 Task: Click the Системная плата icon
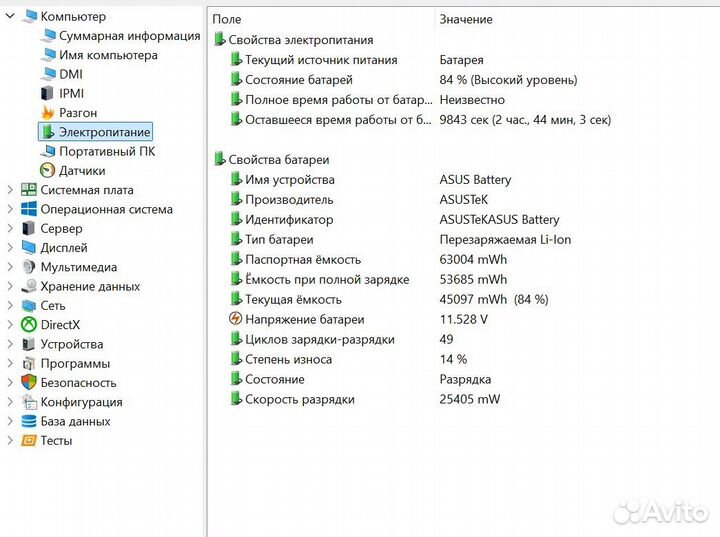29,190
